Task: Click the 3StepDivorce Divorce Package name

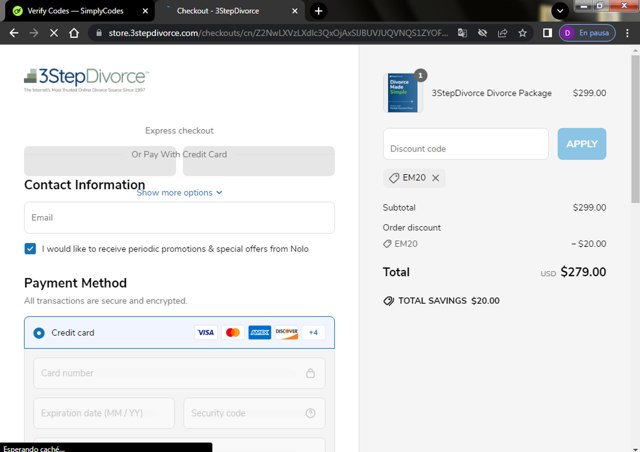Action: pyautogui.click(x=491, y=93)
